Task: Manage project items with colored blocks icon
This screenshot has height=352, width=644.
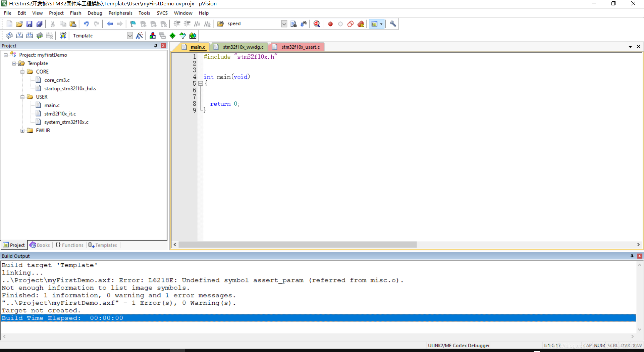Action: coord(153,36)
